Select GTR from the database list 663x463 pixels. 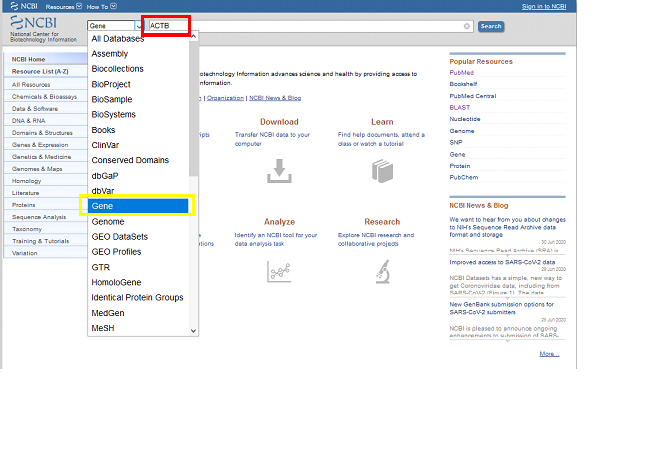138,267
